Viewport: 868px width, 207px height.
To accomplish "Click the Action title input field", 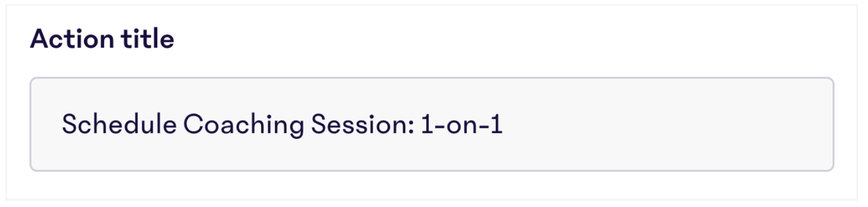I will (x=431, y=124).
